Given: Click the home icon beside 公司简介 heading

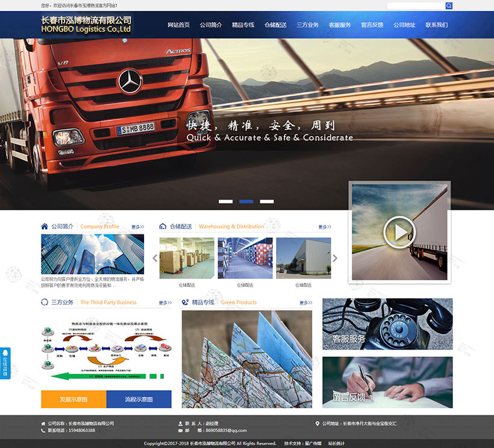Looking at the screenshot, I should click(45, 227).
